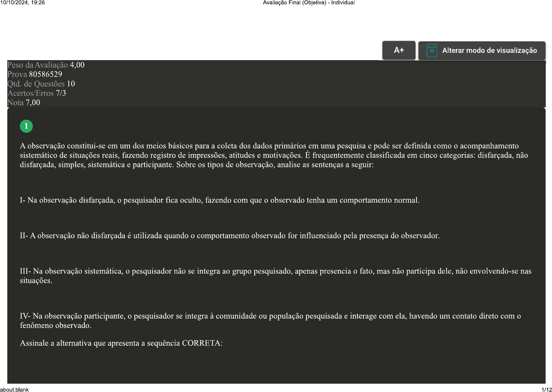Click the 10/10/2024, 19:26 timestamp
This screenshot has height=392, width=552.
[23, 3]
